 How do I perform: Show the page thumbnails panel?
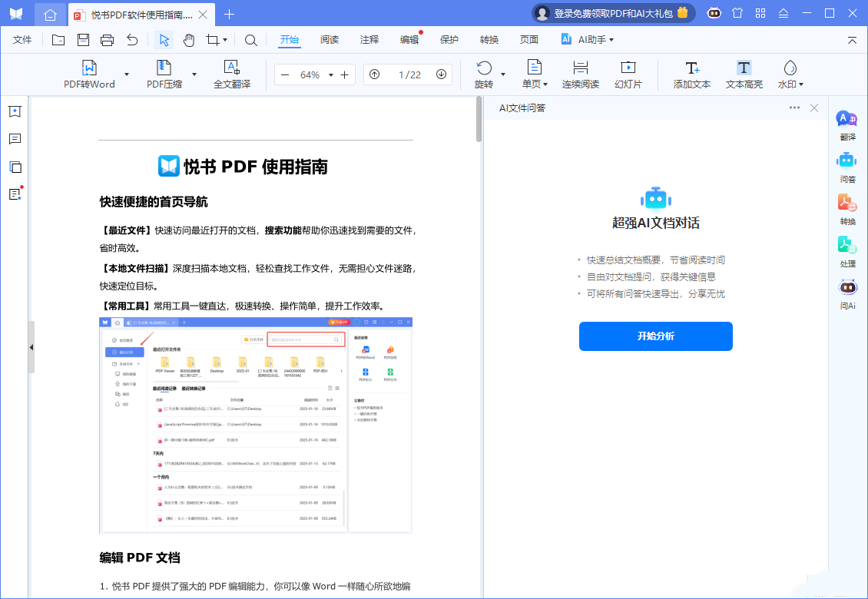pyautogui.click(x=15, y=167)
